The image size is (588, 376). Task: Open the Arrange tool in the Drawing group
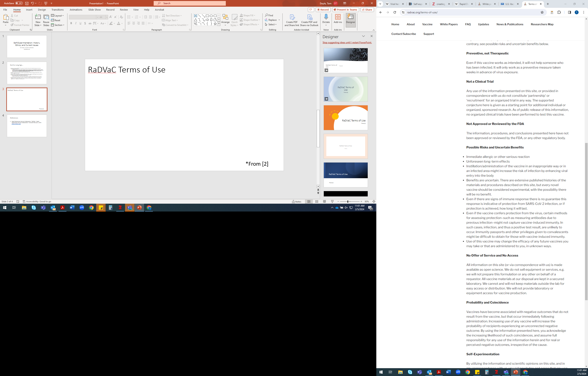(225, 20)
